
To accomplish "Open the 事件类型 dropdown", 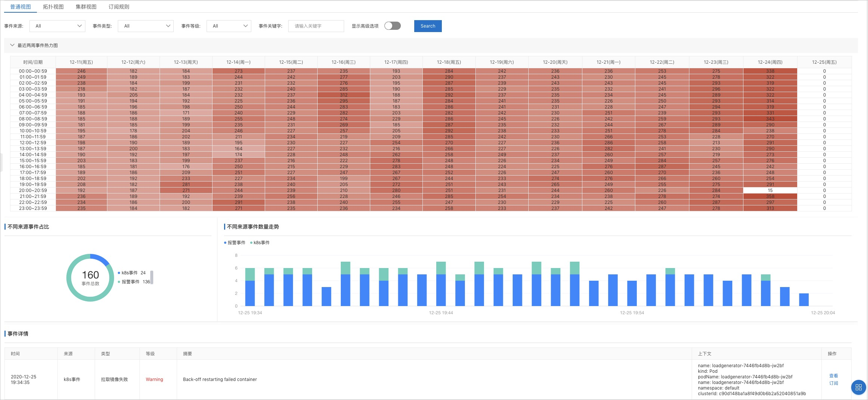I will click(x=146, y=26).
